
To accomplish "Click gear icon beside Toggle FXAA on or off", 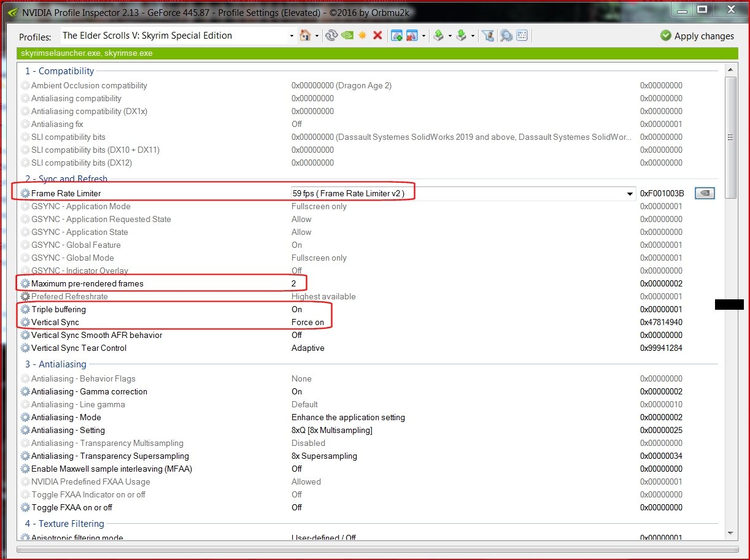I will [25, 507].
